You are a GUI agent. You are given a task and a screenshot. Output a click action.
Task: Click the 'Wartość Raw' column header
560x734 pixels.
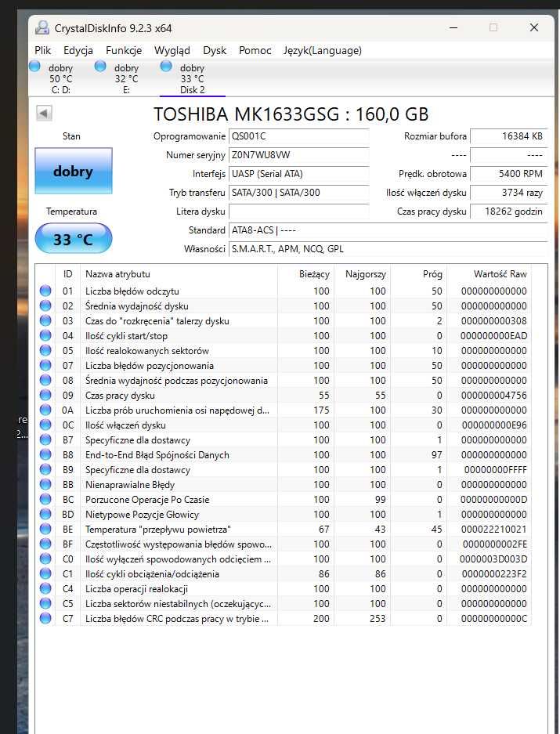(x=490, y=274)
